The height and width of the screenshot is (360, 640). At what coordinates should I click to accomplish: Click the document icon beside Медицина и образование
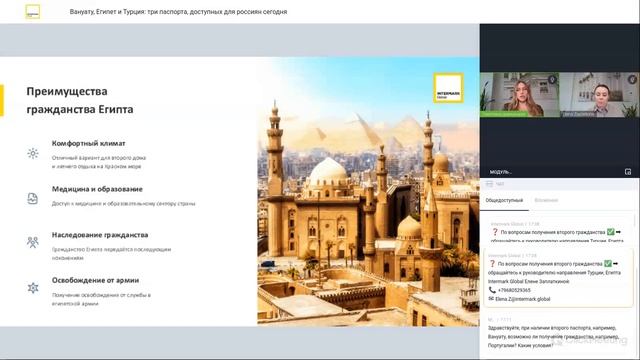pyautogui.click(x=33, y=198)
